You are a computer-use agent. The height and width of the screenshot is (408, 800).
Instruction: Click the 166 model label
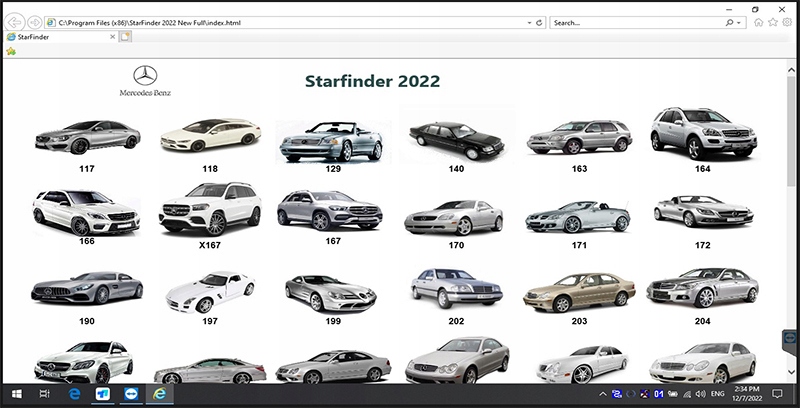tap(87, 241)
